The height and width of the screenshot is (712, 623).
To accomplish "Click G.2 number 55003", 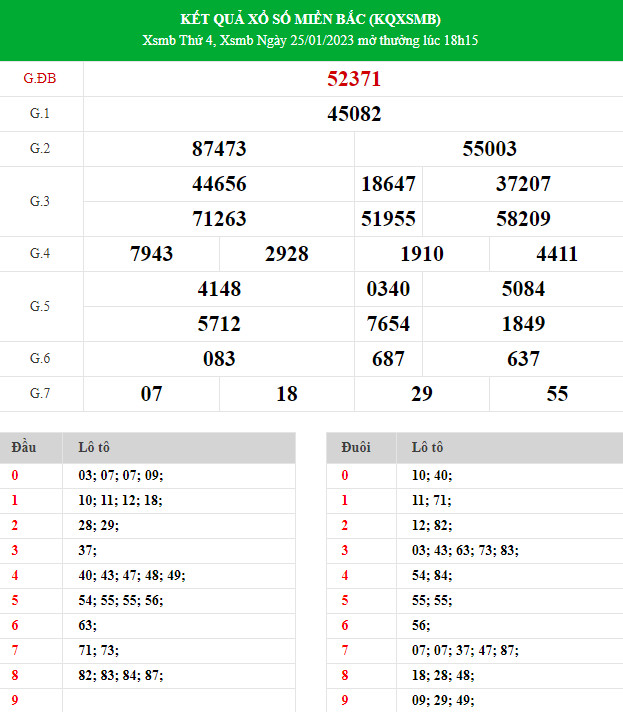I will pos(489,148).
